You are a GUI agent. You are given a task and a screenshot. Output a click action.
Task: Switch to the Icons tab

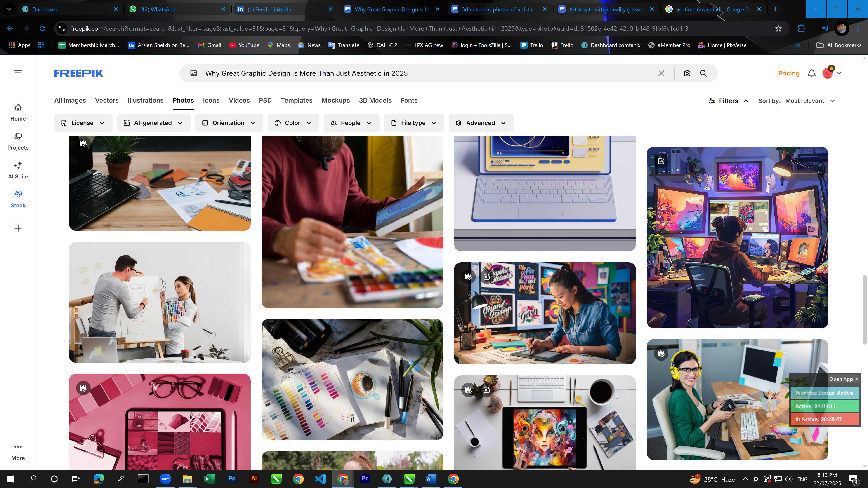(211, 100)
